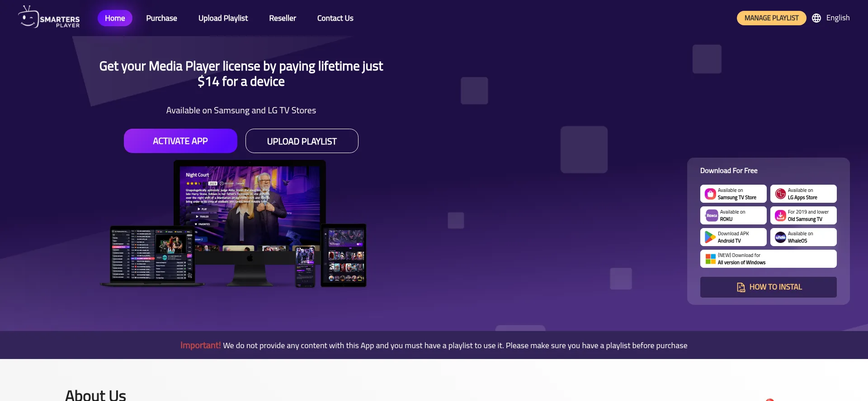The height and width of the screenshot is (401, 868).
Task: Open the Purchase menu item
Action: pos(161,18)
